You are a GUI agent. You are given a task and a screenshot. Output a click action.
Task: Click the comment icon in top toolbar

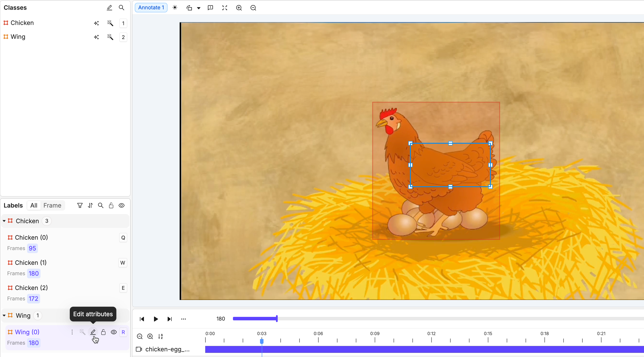210,8
